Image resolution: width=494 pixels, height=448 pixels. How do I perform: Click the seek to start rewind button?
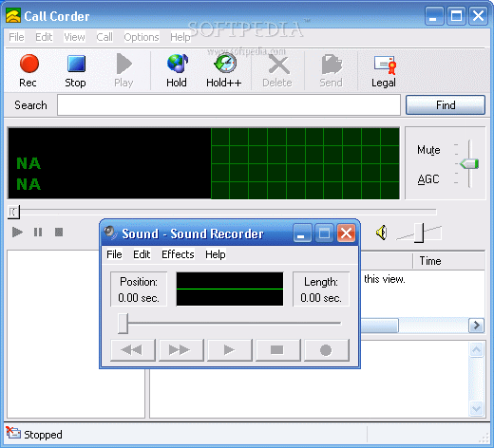point(133,350)
